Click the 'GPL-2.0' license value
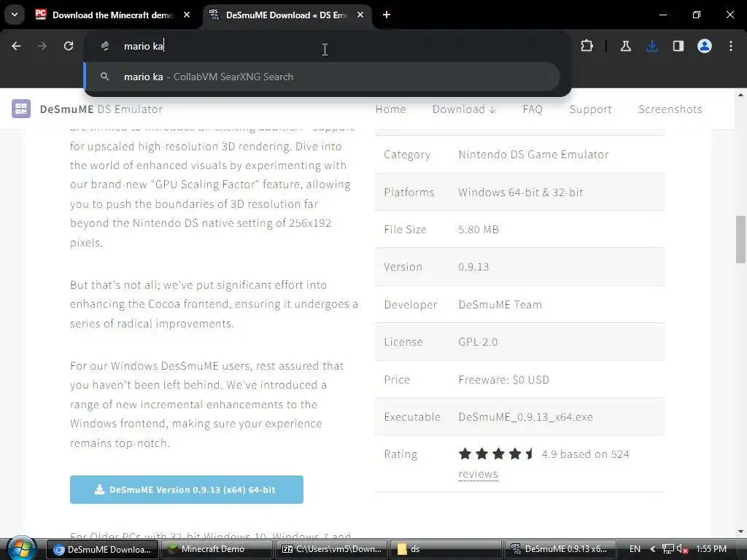The height and width of the screenshot is (560, 747). click(x=478, y=342)
